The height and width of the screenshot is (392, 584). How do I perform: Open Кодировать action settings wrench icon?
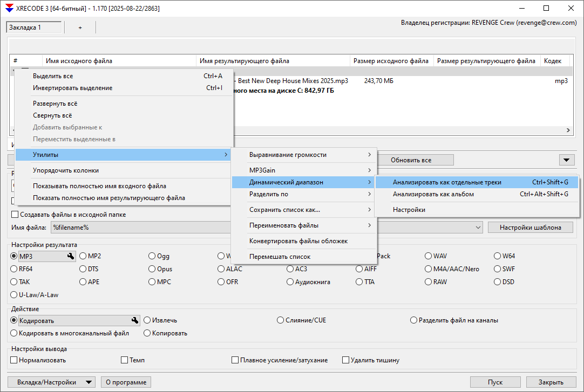(x=135, y=320)
